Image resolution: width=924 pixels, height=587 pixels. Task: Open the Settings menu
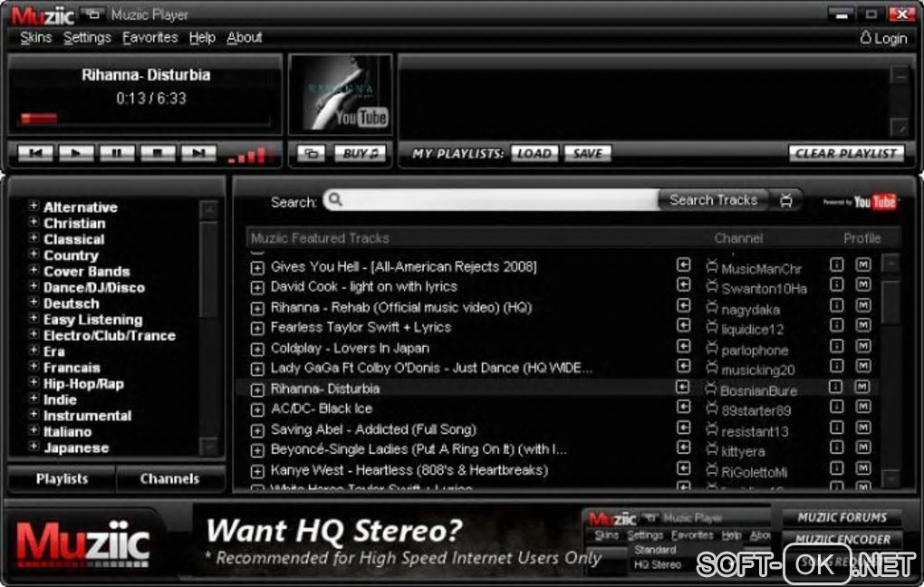pos(87,38)
